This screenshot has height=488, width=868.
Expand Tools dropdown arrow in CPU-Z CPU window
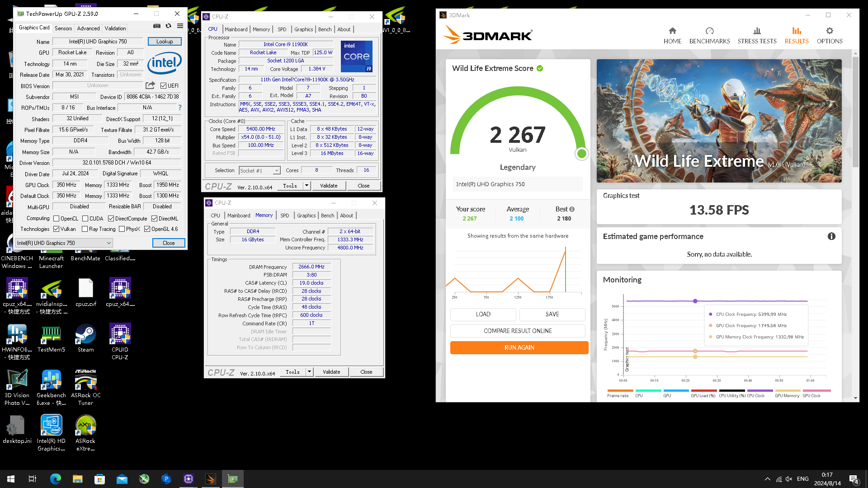pyautogui.click(x=307, y=185)
